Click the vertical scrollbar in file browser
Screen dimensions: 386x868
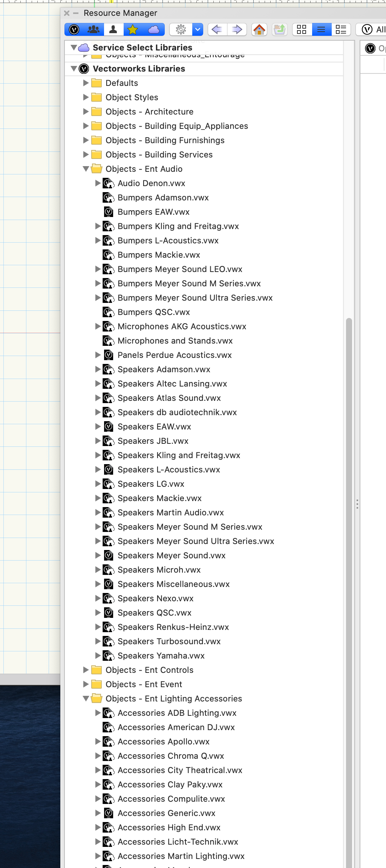(x=349, y=490)
